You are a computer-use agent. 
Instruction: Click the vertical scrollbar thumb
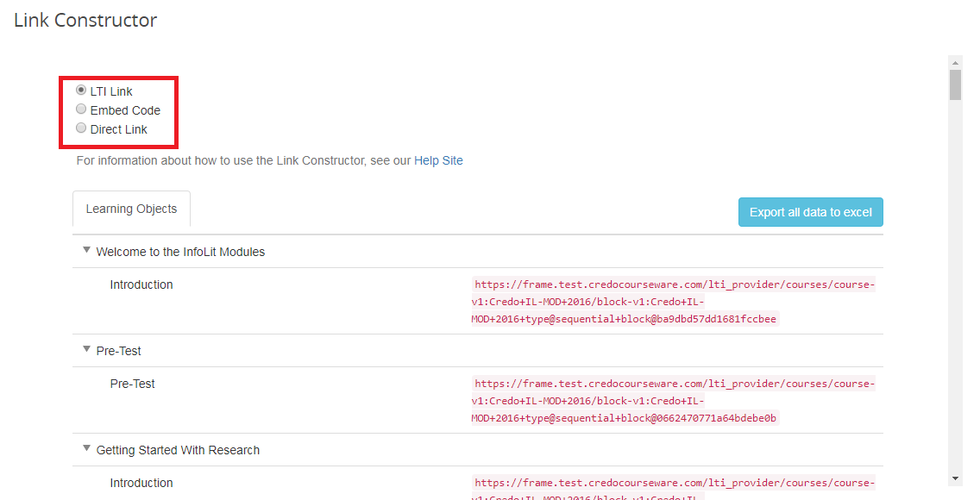pos(955,84)
